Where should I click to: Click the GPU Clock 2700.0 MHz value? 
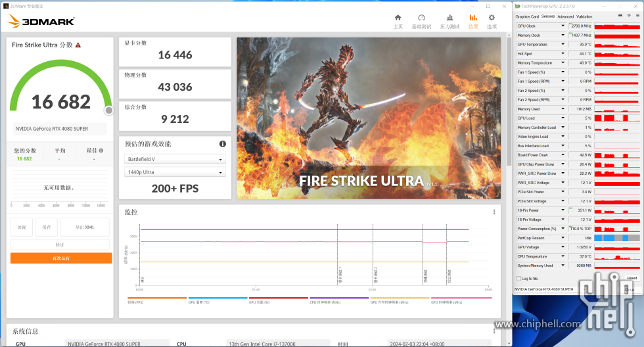coord(580,26)
